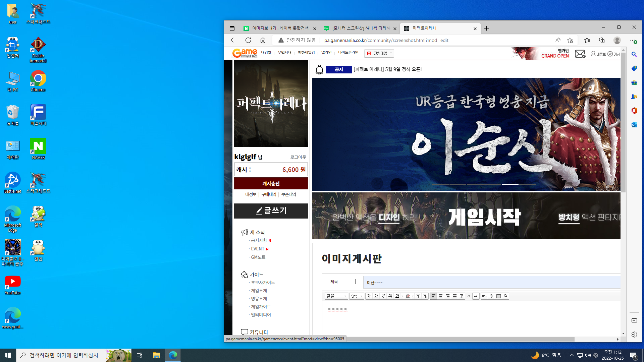
Task: Expand more editor toolbar options
Action: pos(469,296)
